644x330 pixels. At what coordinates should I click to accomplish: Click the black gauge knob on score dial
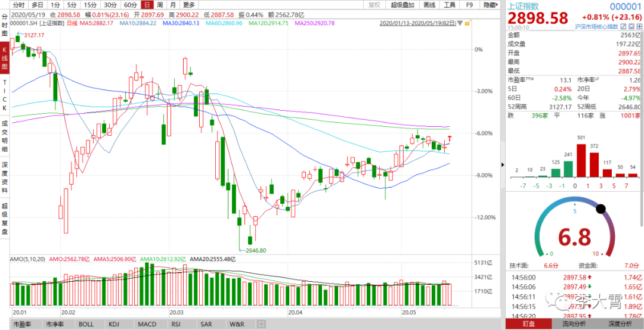coord(600,209)
